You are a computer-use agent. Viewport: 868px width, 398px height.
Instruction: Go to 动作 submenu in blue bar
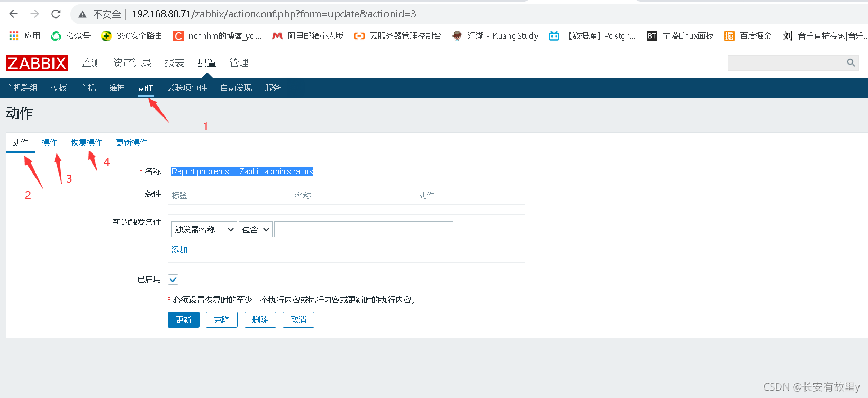click(146, 88)
